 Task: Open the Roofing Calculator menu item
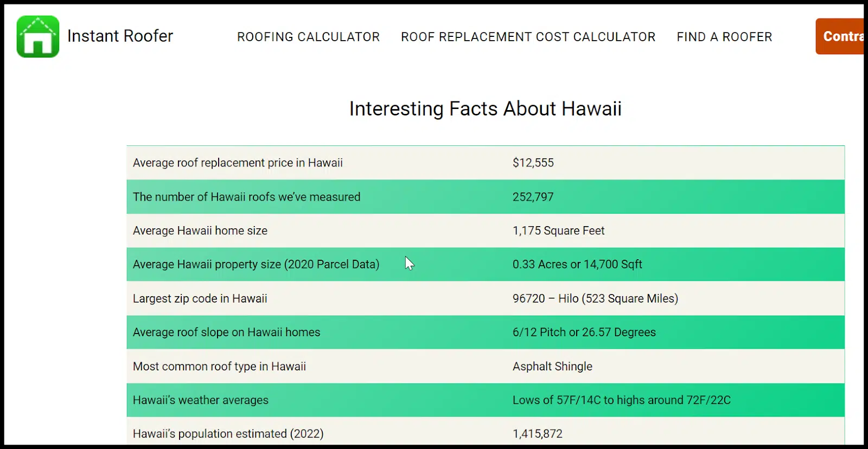tap(308, 37)
